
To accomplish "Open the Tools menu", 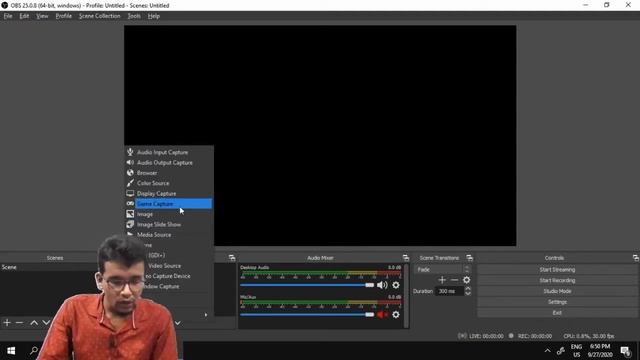I will tap(134, 16).
